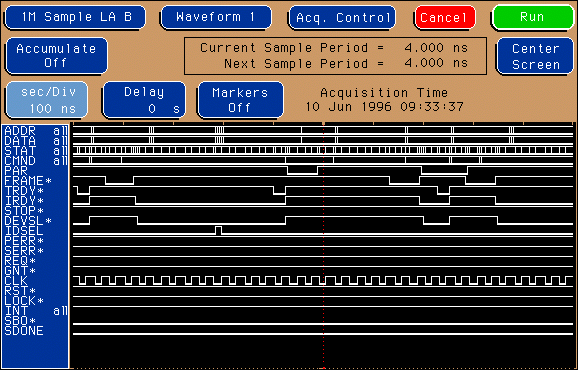Click the red Cancel button
This screenshot has height=370, width=578.
(445, 17)
